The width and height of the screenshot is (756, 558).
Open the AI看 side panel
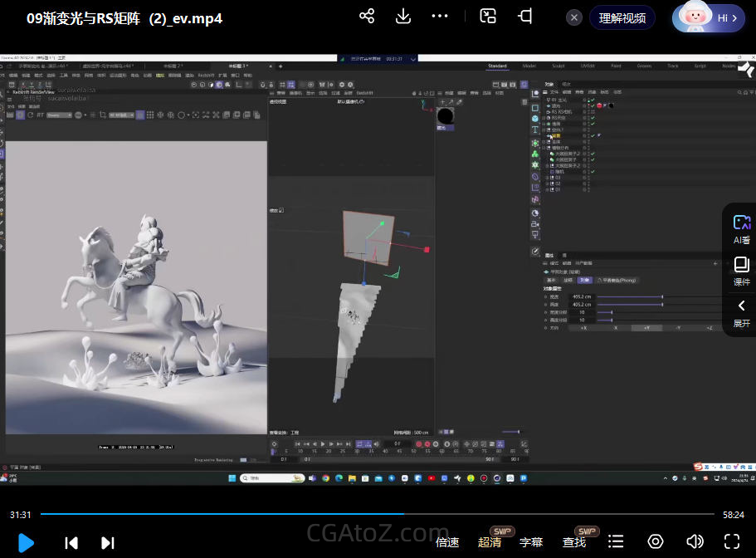coord(741,228)
